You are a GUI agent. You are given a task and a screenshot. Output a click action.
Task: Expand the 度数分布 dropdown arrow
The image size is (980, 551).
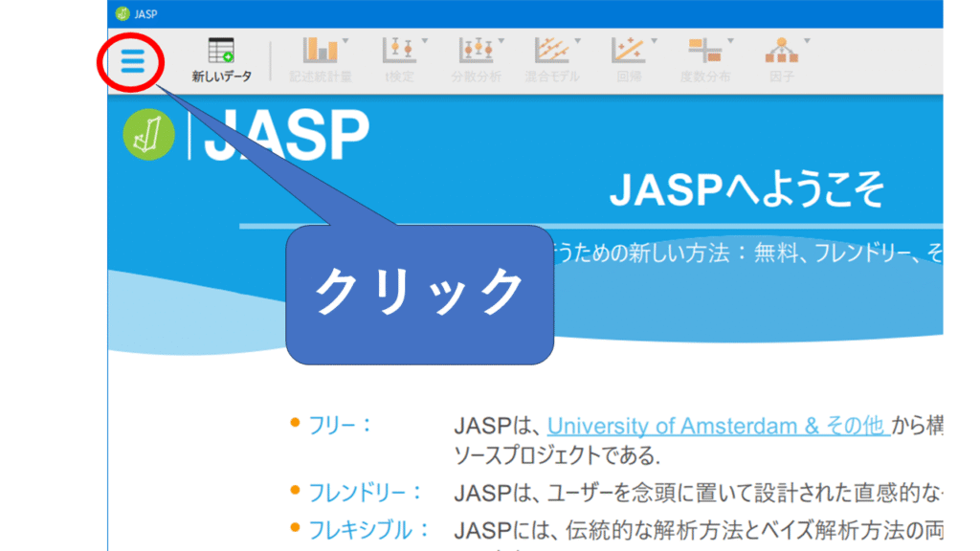[x=730, y=41]
